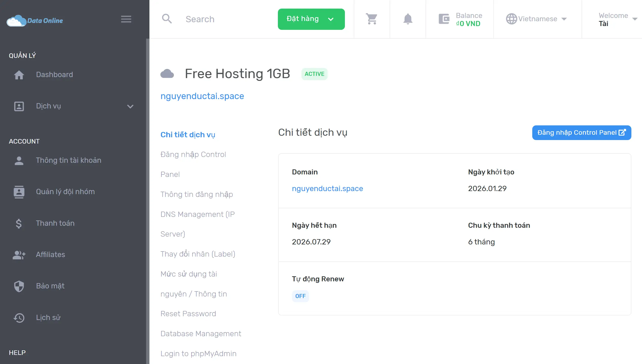Click the Bảo mật shield icon
The height and width of the screenshot is (364, 642).
point(19,286)
